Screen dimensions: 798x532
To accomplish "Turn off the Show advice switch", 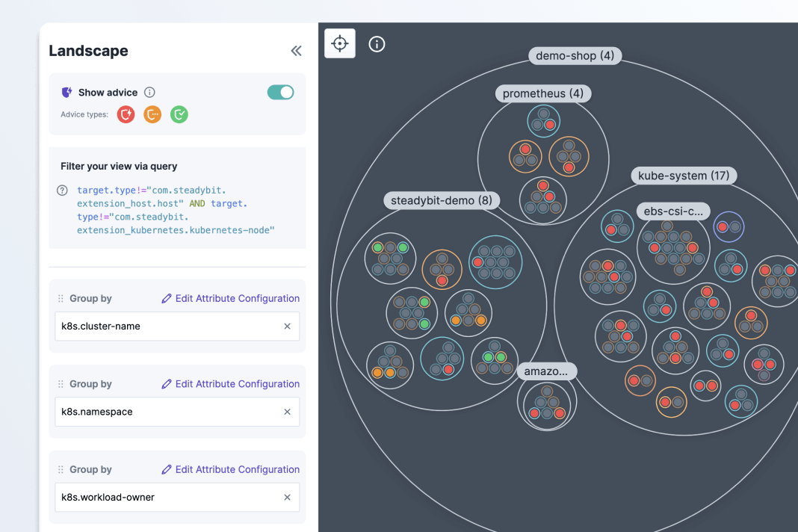I will (x=281, y=92).
